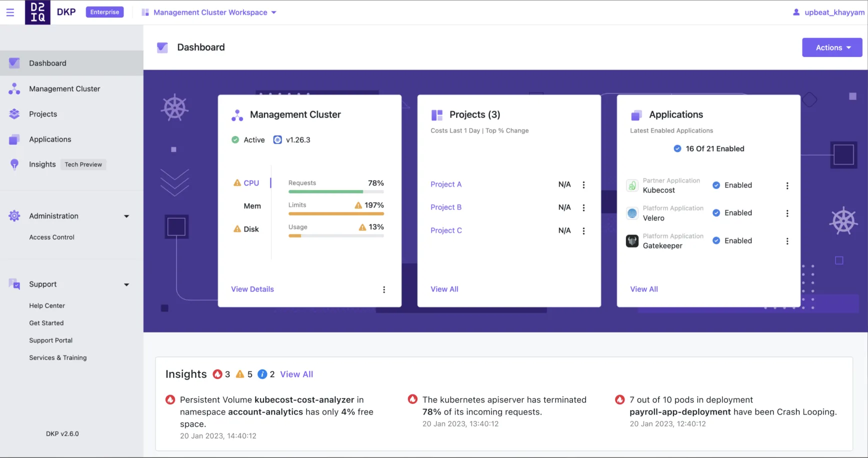The height and width of the screenshot is (458, 868).
Task: Click the Velero application icon
Action: [x=632, y=213]
